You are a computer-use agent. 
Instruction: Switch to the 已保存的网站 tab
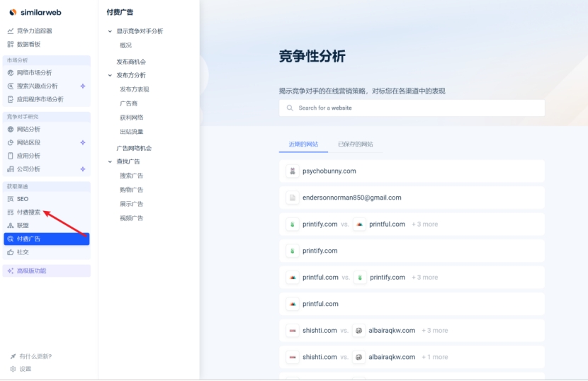[355, 144]
